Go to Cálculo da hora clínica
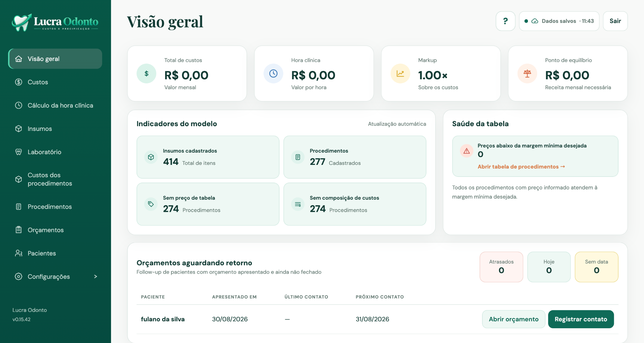644x343 pixels. (x=55, y=105)
